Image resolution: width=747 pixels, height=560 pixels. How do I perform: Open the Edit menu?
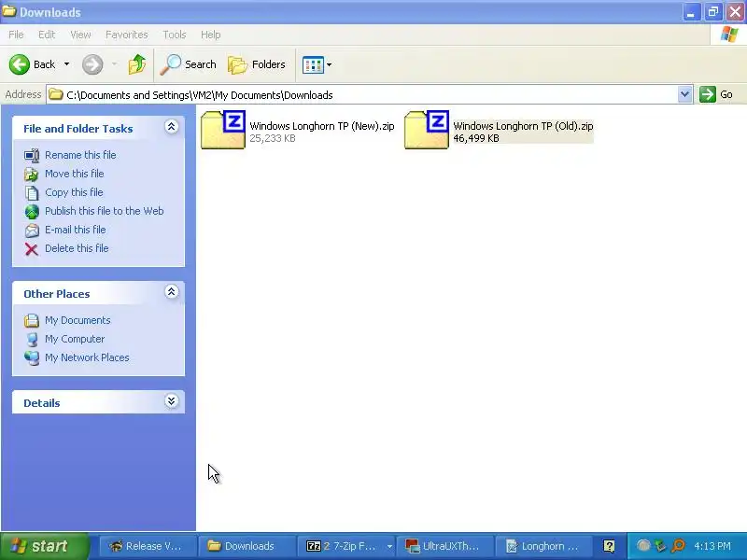pos(47,35)
